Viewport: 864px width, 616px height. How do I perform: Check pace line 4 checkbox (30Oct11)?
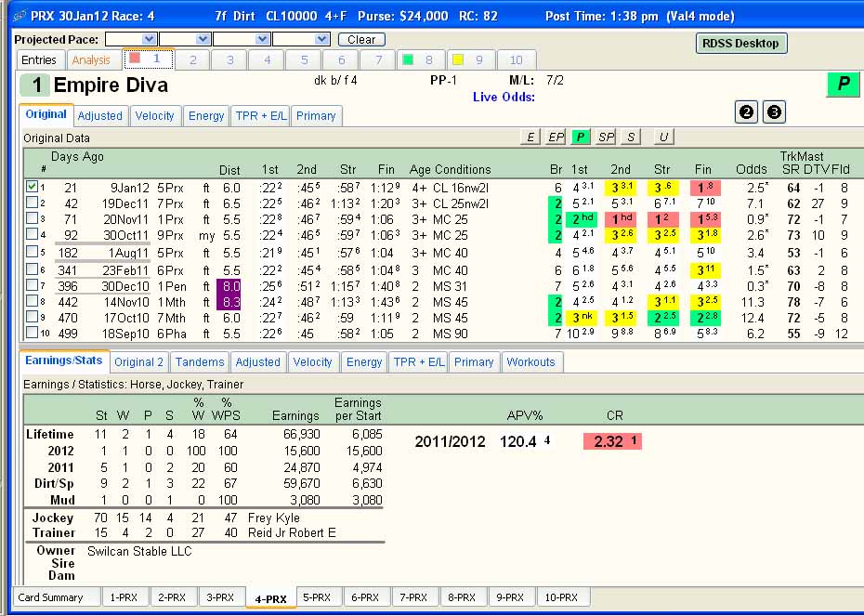(x=32, y=234)
